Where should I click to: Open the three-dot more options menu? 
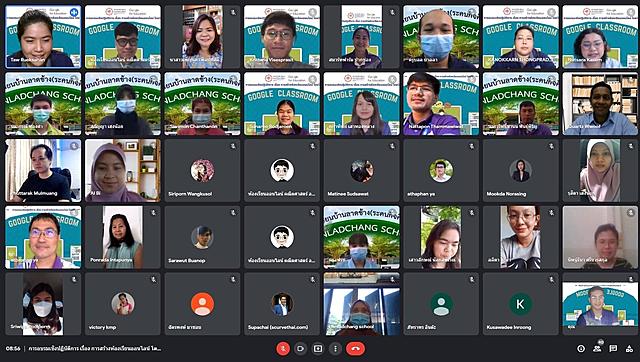[x=336, y=349]
